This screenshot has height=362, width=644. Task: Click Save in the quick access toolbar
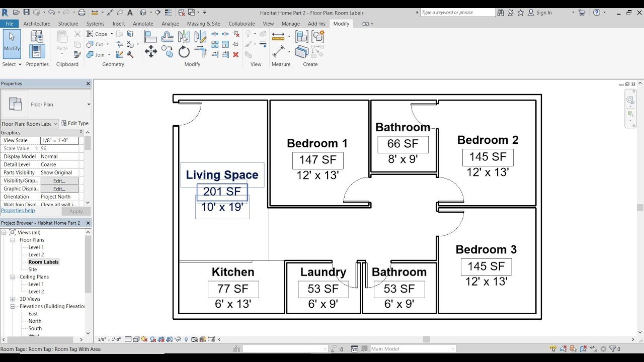[x=27, y=13]
